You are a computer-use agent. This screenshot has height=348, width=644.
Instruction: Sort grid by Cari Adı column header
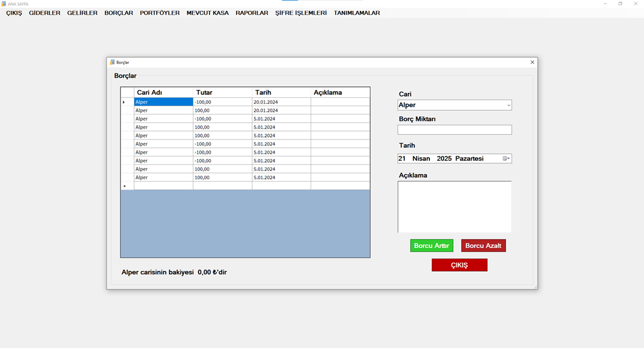coord(163,92)
